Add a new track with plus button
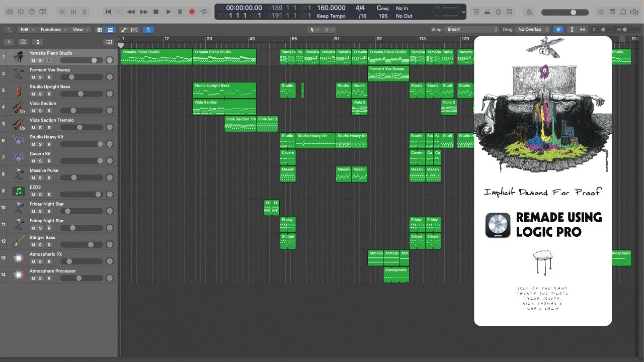This screenshot has width=644, height=362. (9, 42)
